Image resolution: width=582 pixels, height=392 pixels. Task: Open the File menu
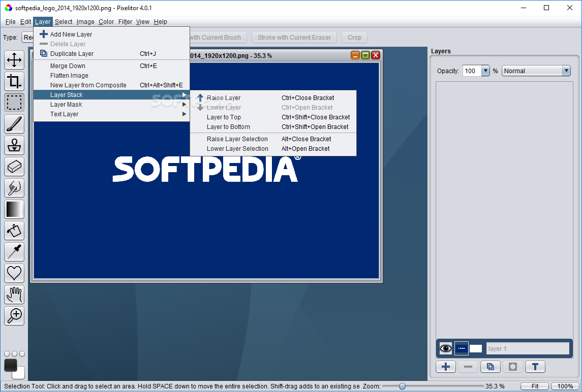click(x=10, y=21)
